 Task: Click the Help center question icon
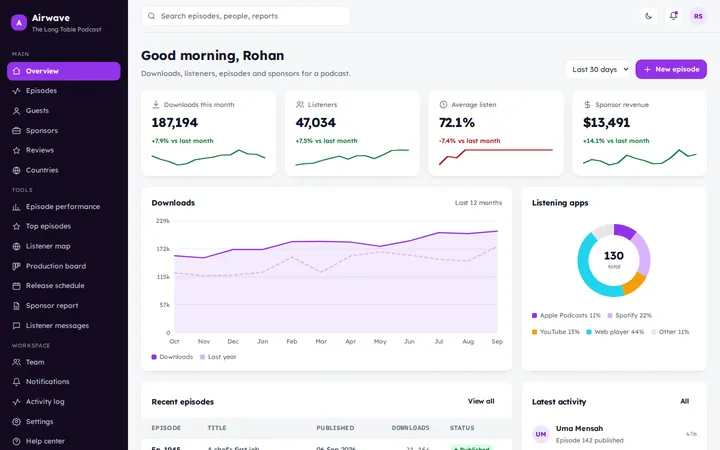pyautogui.click(x=17, y=441)
